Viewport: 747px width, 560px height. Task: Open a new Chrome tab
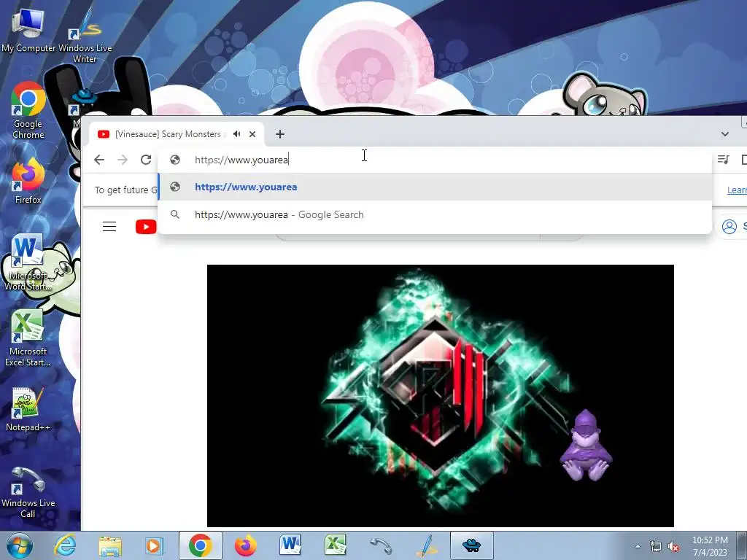(280, 134)
